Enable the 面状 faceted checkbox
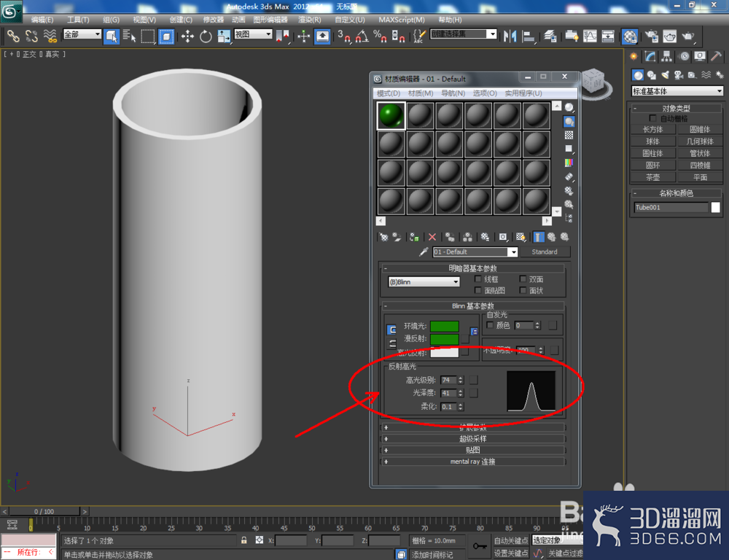The image size is (729, 560). 523,290
